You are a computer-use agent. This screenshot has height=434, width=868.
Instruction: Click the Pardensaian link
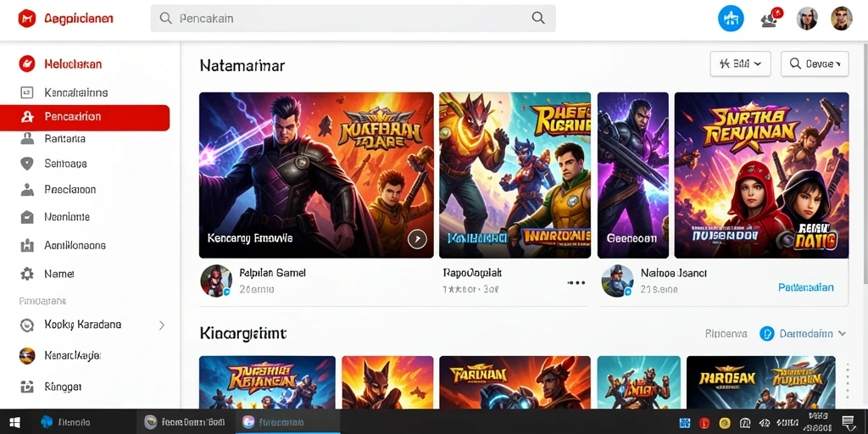805,287
